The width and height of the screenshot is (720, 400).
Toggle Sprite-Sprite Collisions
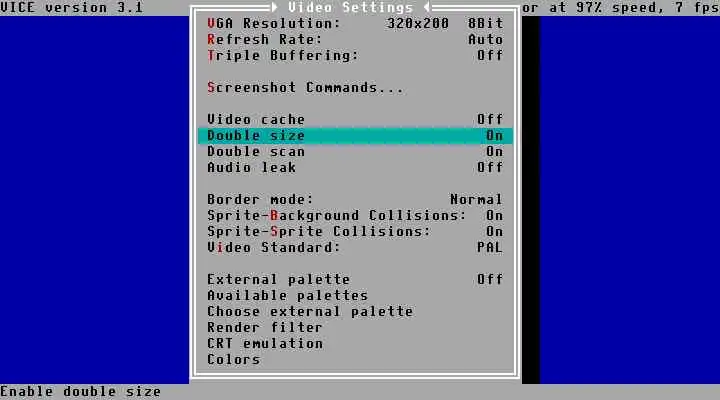tap(355, 231)
